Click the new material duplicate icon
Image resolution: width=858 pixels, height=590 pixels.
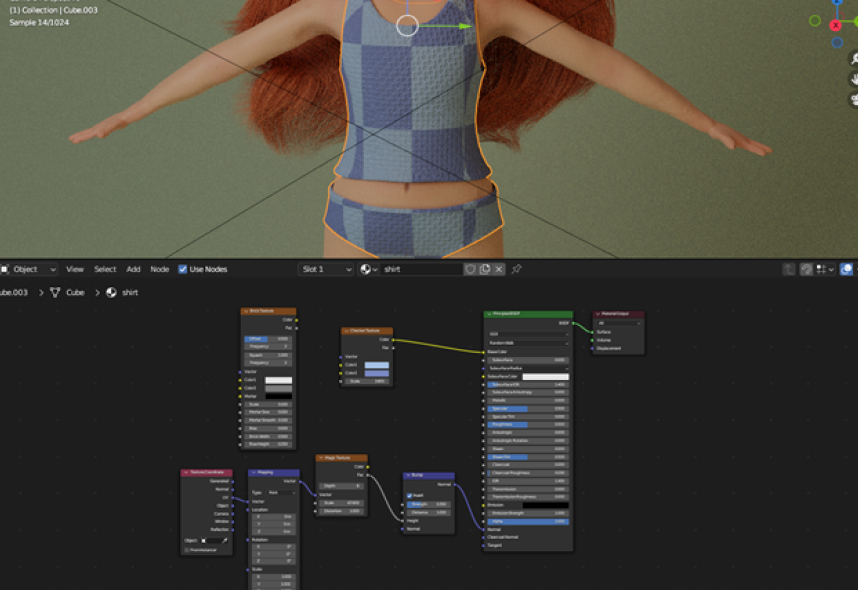tap(485, 269)
